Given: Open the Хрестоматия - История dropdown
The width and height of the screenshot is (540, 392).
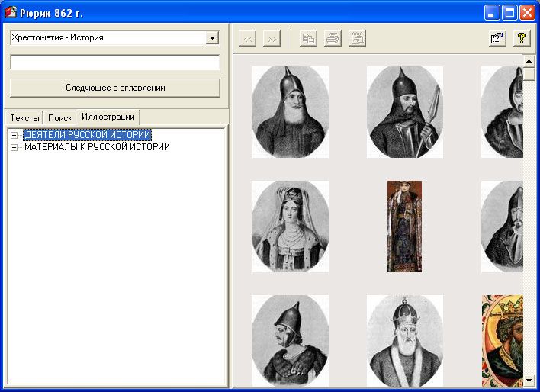Looking at the screenshot, I should [x=212, y=38].
